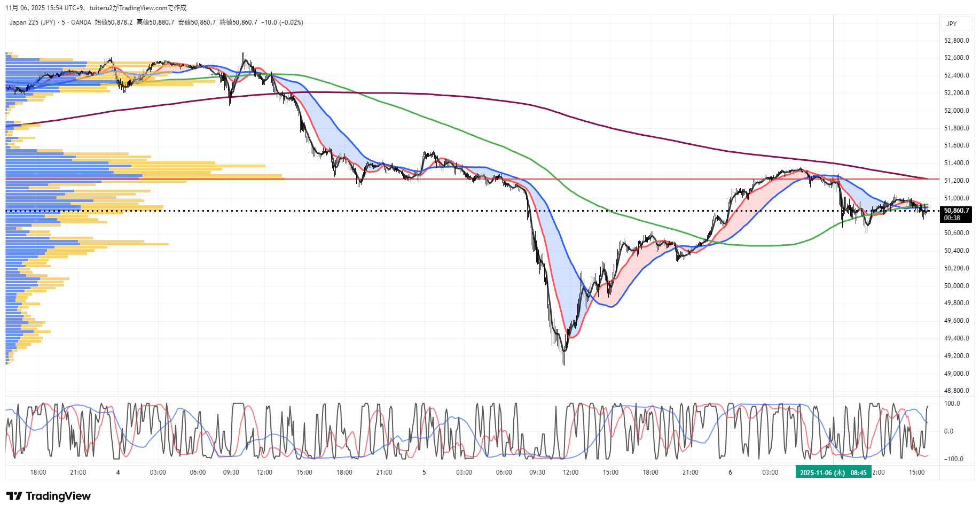Click the Japan 225 symbol title
Viewport: 980px width, 512px height.
[x=32, y=22]
